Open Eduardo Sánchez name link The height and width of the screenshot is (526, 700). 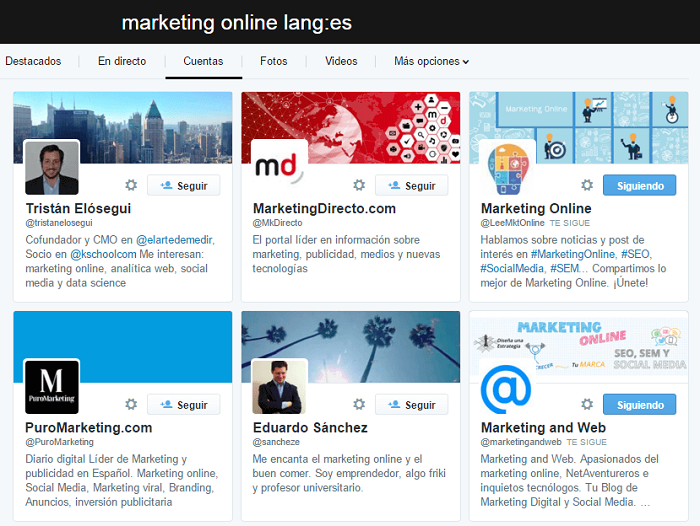310,428
